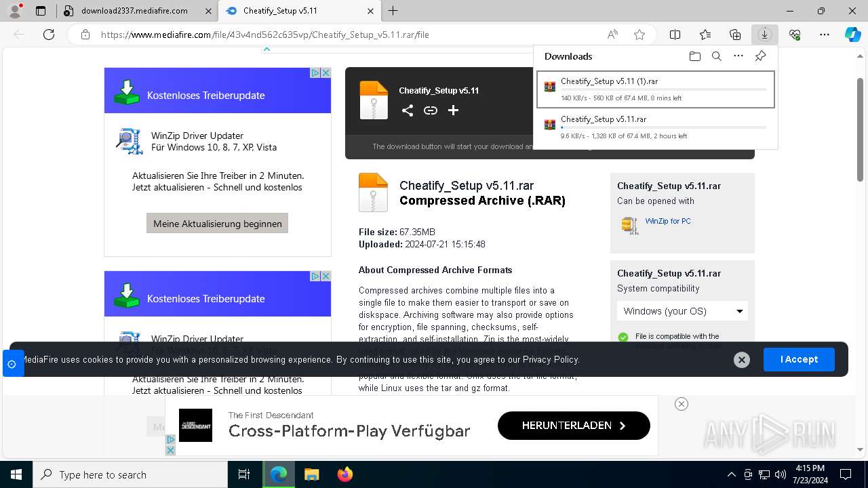Screen dimensions: 868x488
Task: Open downloads folder icon
Action: 695,56
